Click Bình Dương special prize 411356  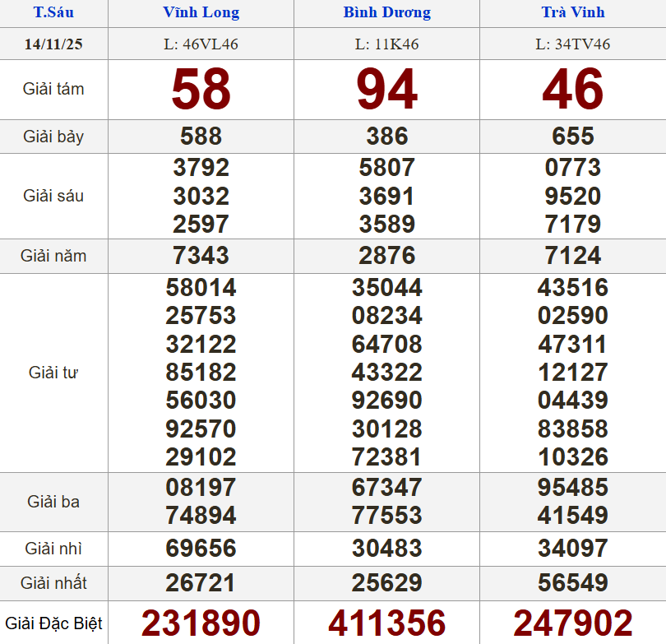386,623
